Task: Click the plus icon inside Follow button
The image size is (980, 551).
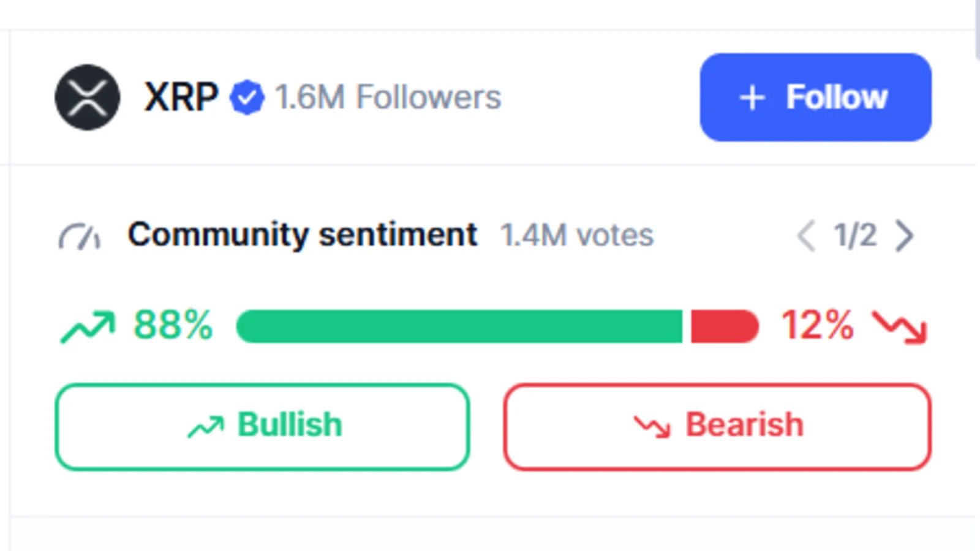Action: tap(752, 98)
